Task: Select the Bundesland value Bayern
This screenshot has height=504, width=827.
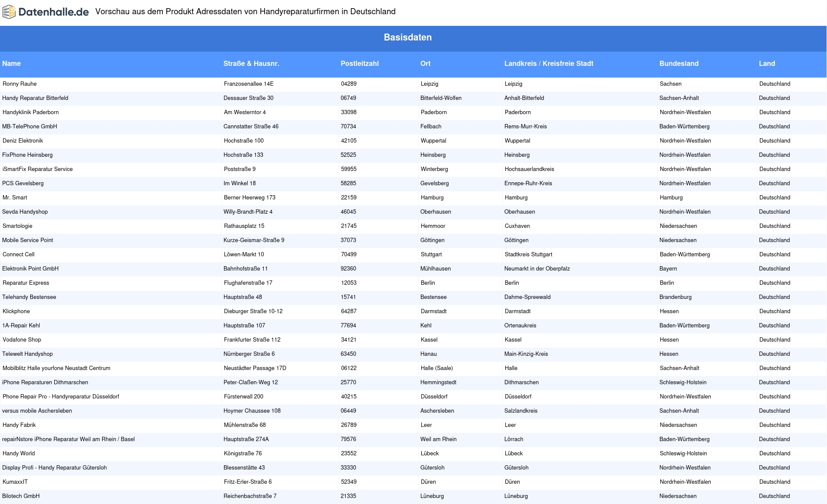Action: 668,269
